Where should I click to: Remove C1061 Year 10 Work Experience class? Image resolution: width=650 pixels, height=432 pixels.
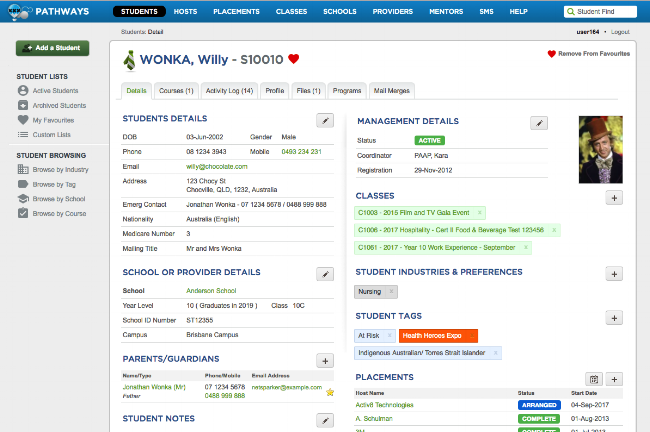pyautogui.click(x=526, y=248)
